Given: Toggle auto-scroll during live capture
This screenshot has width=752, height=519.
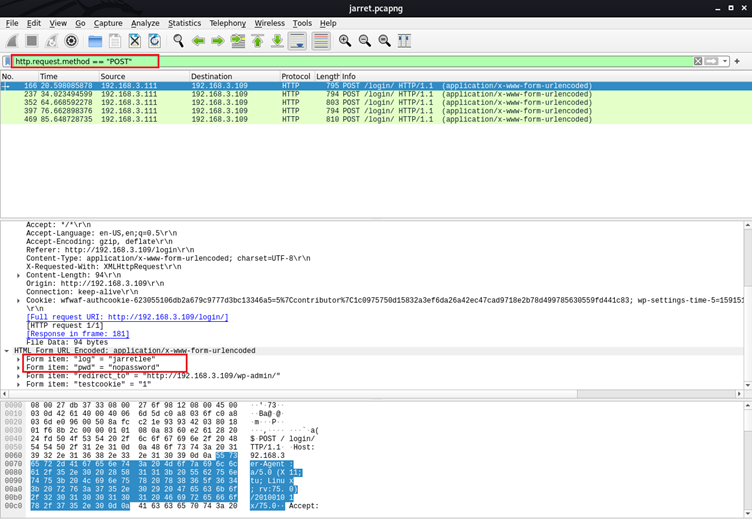Looking at the screenshot, I should [298, 41].
